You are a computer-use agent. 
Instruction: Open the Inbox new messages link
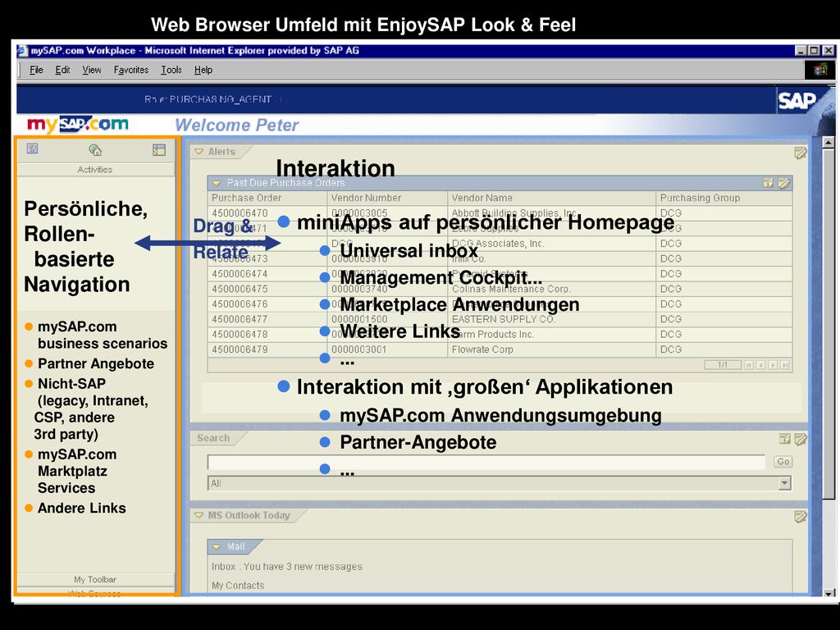point(286,566)
